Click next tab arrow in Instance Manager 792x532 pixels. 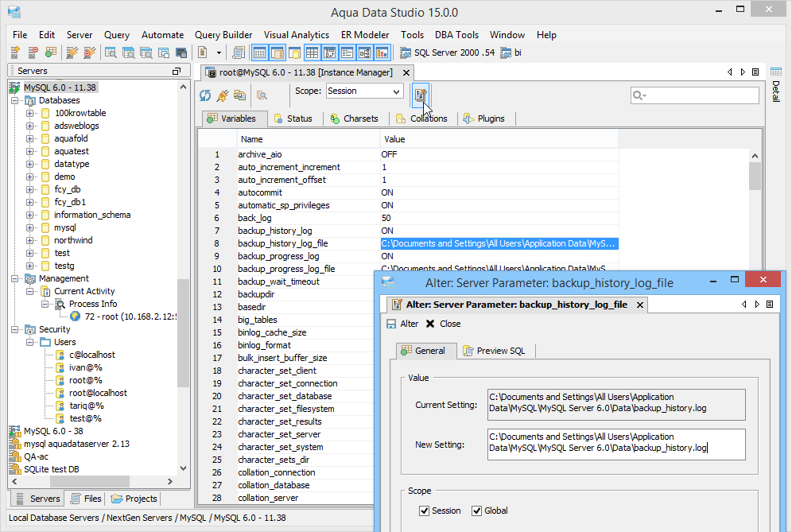point(743,72)
